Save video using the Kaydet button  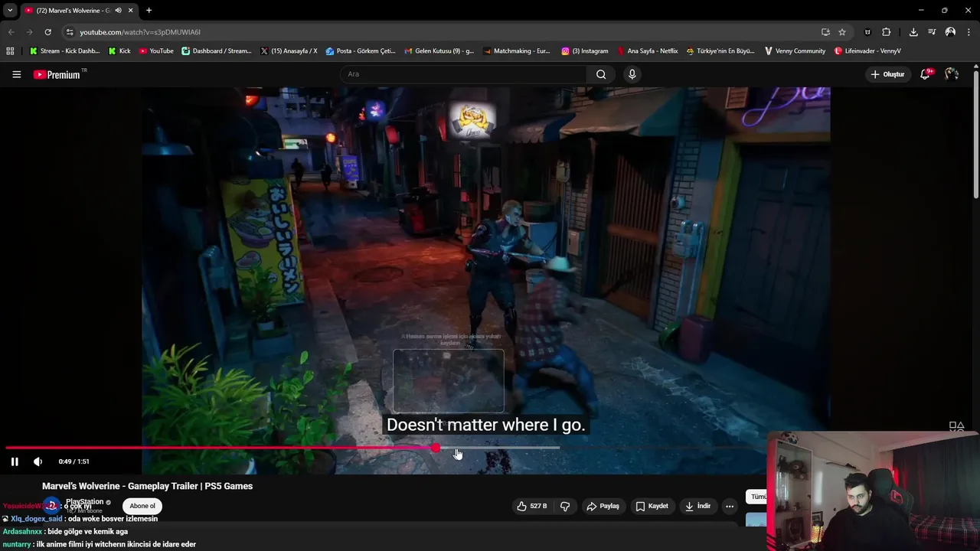point(652,506)
